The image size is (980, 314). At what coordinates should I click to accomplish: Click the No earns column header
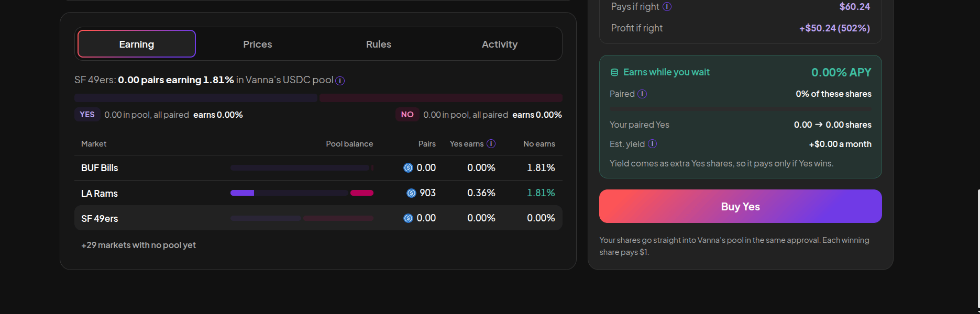point(539,144)
